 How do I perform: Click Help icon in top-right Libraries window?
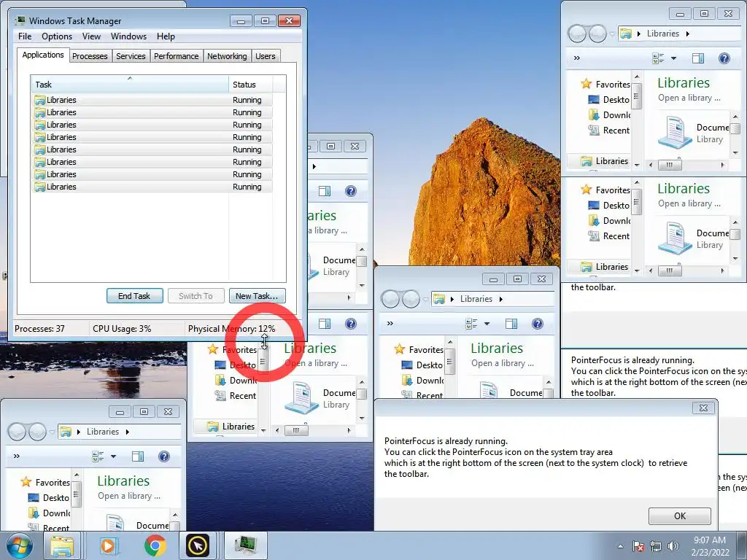[x=724, y=58]
